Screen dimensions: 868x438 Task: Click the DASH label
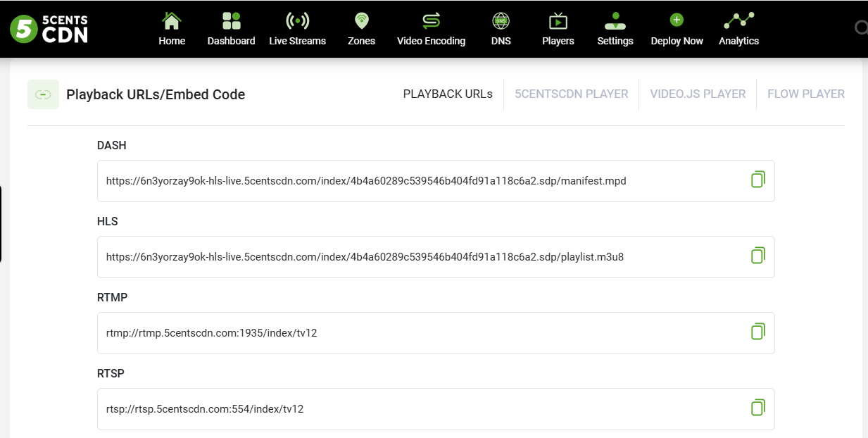(112, 146)
